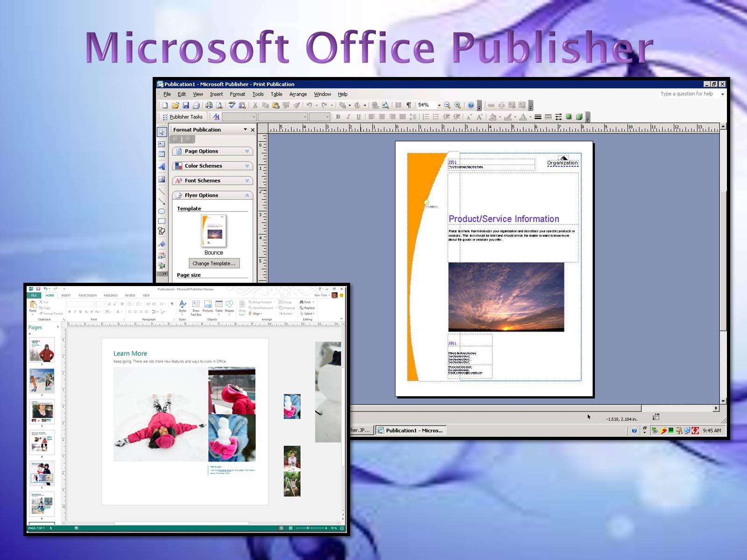Open the Arrange menu
Viewport: 747px width, 560px height.
(298, 94)
